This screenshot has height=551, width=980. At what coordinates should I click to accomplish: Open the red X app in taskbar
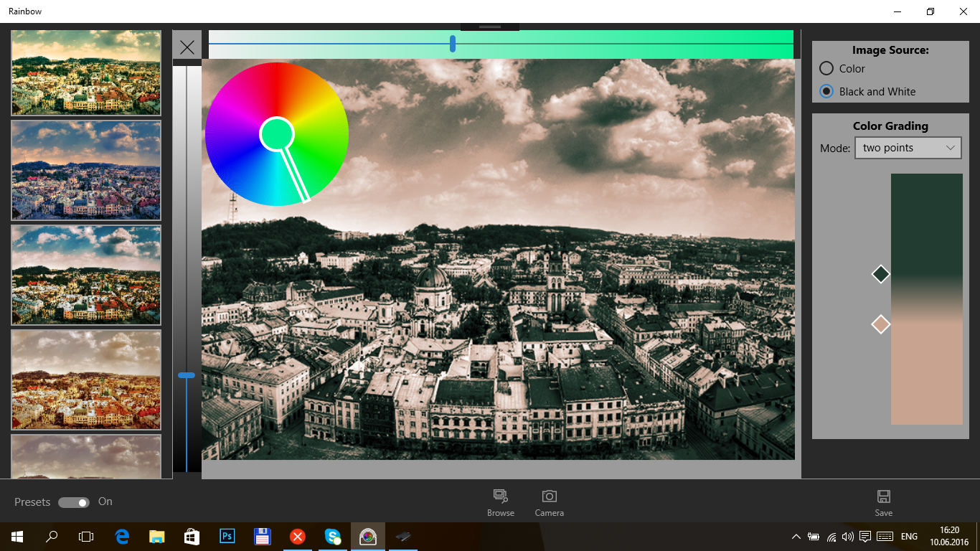(297, 537)
